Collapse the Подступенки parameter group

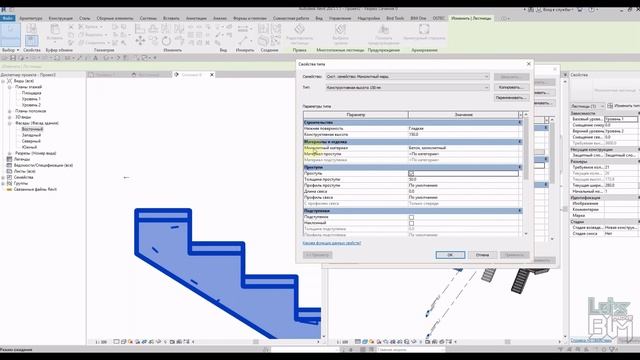coord(520,211)
